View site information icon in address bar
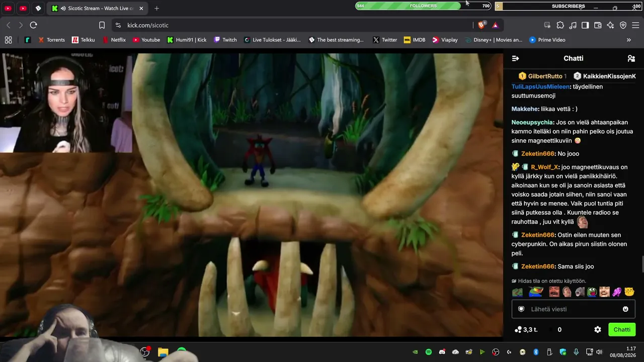This screenshot has height=362, width=644. pyautogui.click(x=118, y=25)
